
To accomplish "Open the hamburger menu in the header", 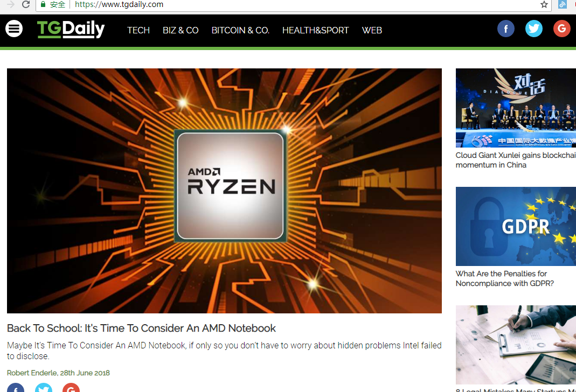I will 14,29.
